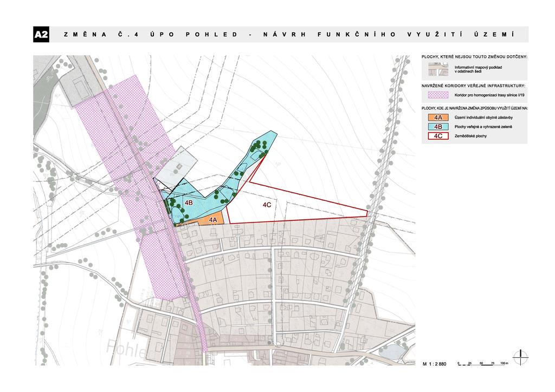
Task: Select the cyan 4B swatch in the legend
Action: pos(438,127)
